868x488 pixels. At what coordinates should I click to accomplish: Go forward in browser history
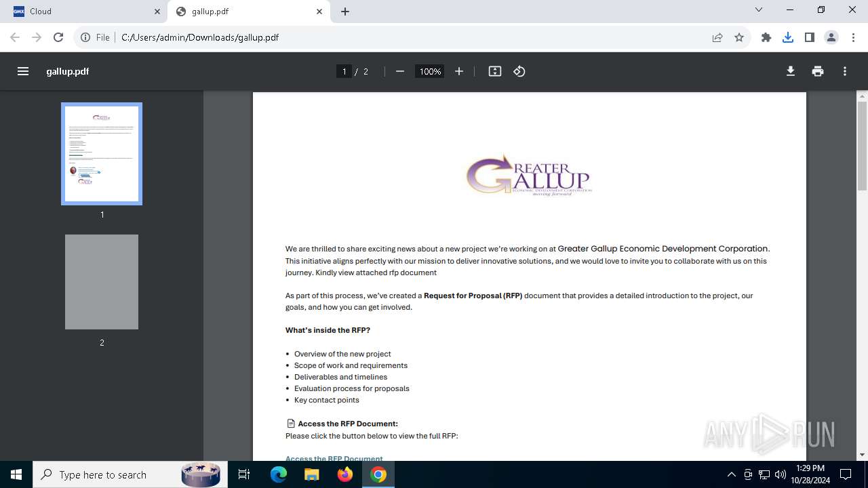37,37
